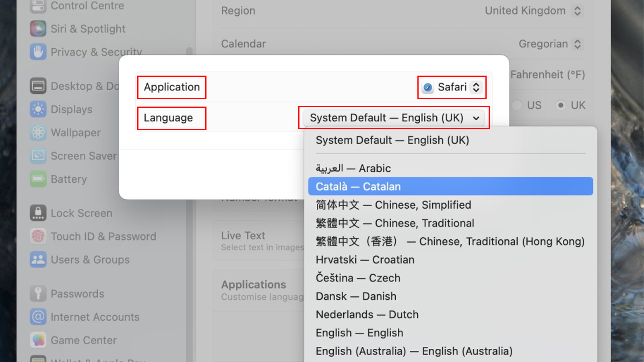Open Internet Accounts at-sign icon
644x362 pixels.
(38, 317)
